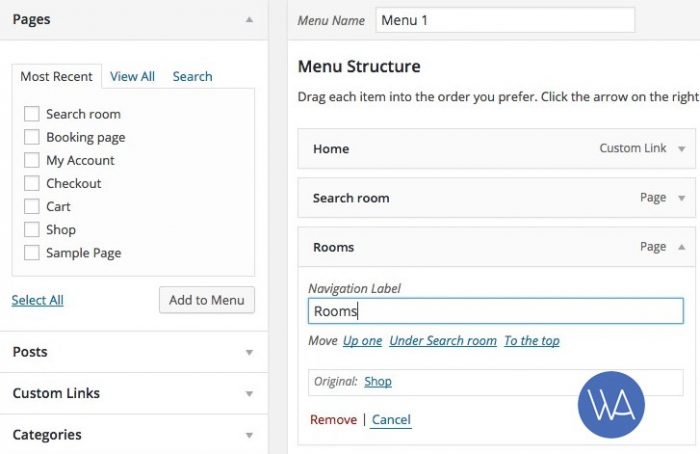Collapse the Rooms menu item arrow

(682, 247)
